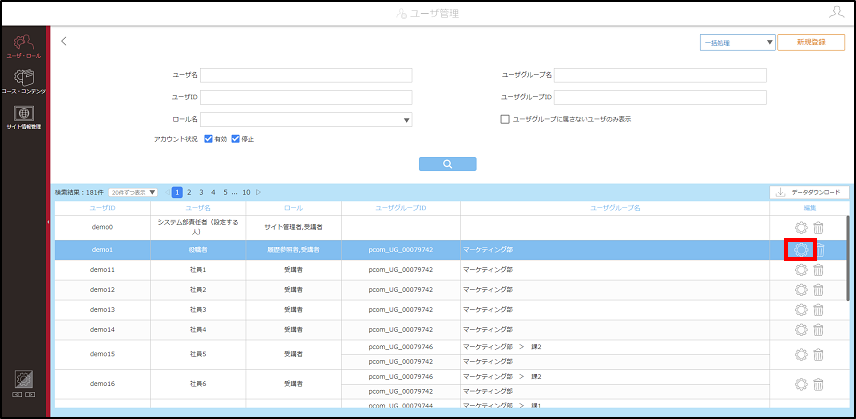Select the demo15 user ID cell
This screenshot has width=856, height=419.
click(x=102, y=354)
